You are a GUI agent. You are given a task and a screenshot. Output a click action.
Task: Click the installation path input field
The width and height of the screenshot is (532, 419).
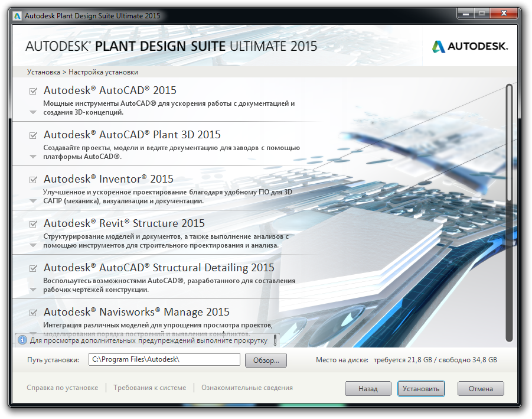[164, 359]
